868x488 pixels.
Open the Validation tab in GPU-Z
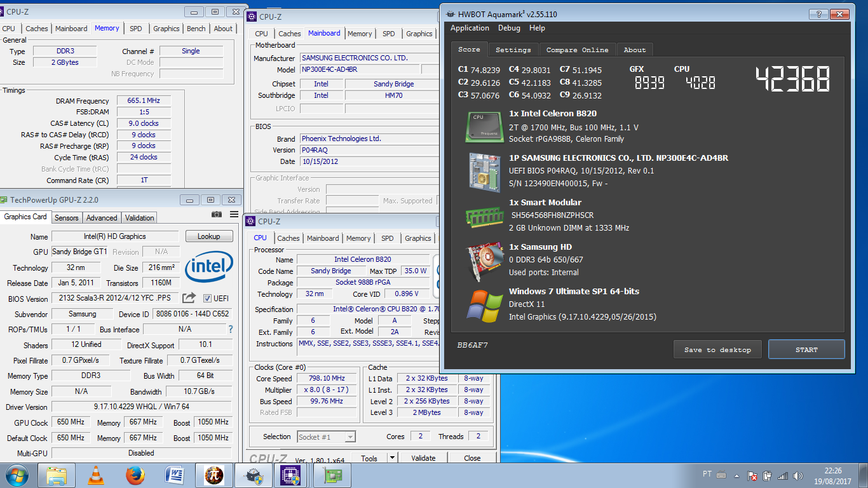pyautogui.click(x=139, y=217)
